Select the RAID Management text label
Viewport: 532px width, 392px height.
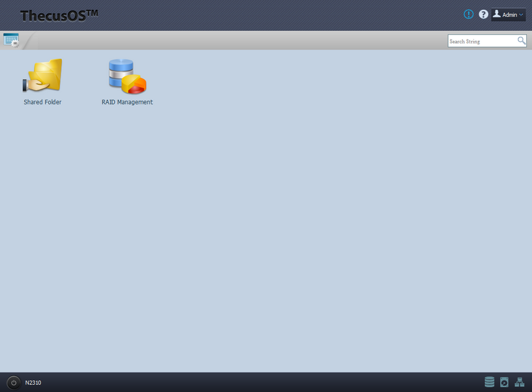(x=127, y=102)
